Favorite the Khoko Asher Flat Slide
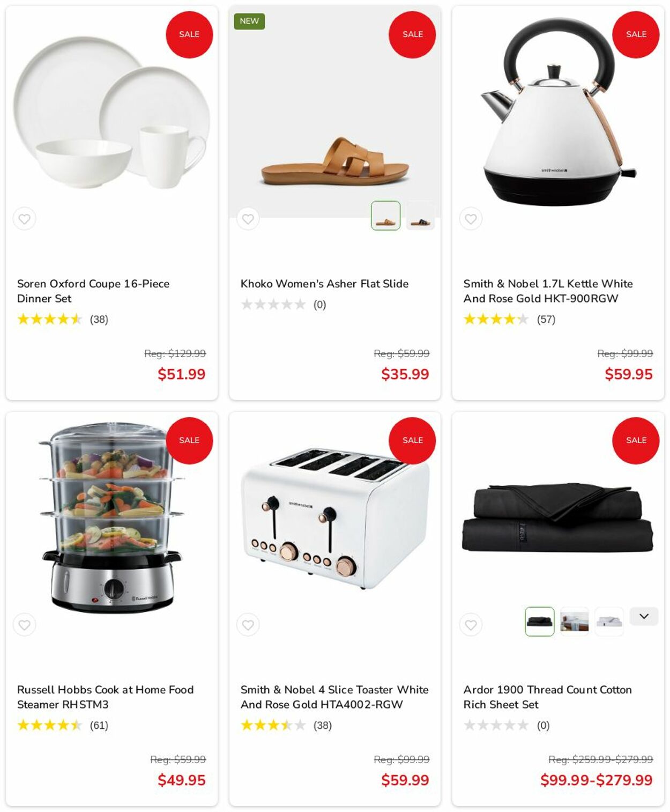Viewport: 670px width, 812px height. tap(248, 219)
